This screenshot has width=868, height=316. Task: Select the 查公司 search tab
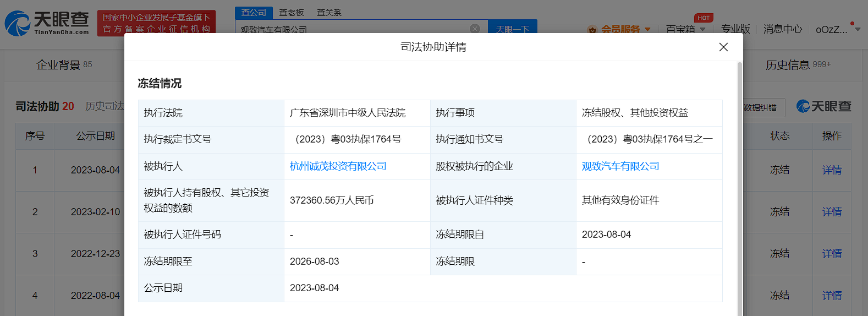254,12
